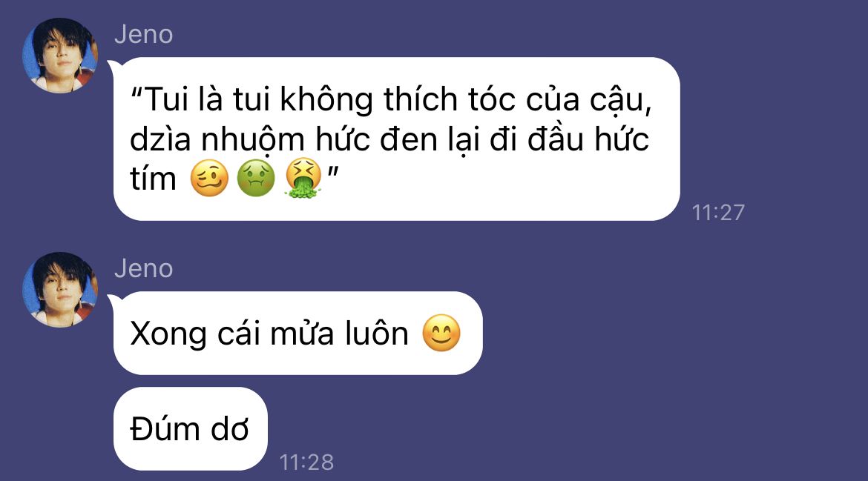Click the 11:28 timestamp

point(306,462)
